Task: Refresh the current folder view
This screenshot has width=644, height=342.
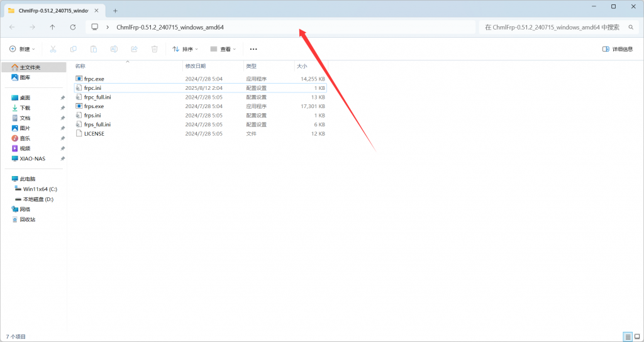Action: tap(73, 27)
